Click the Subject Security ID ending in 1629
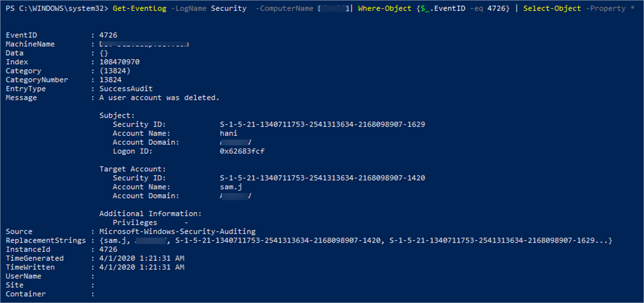Screen dimensions: 644x303 (322, 125)
